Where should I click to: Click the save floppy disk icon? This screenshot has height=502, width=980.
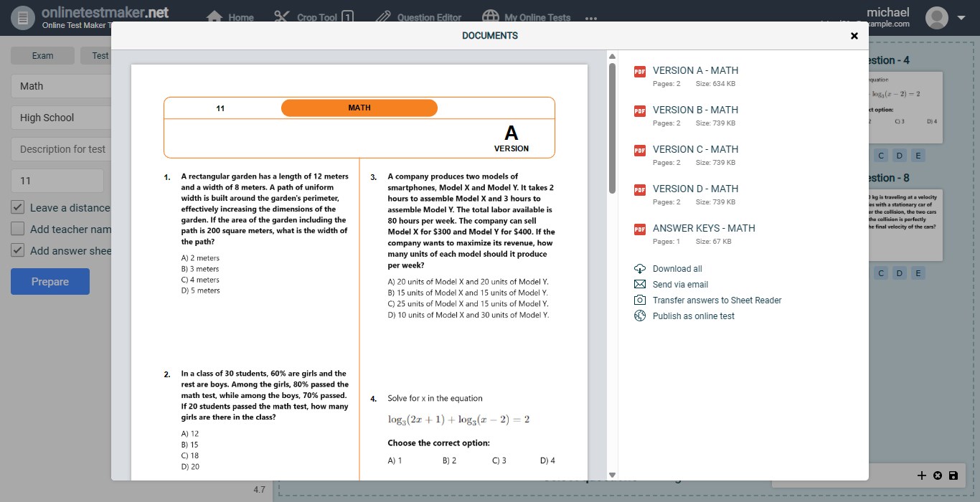click(x=953, y=475)
